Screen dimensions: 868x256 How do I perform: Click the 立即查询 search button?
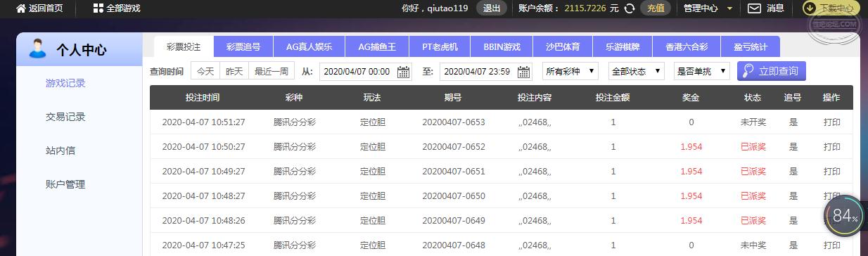772,71
